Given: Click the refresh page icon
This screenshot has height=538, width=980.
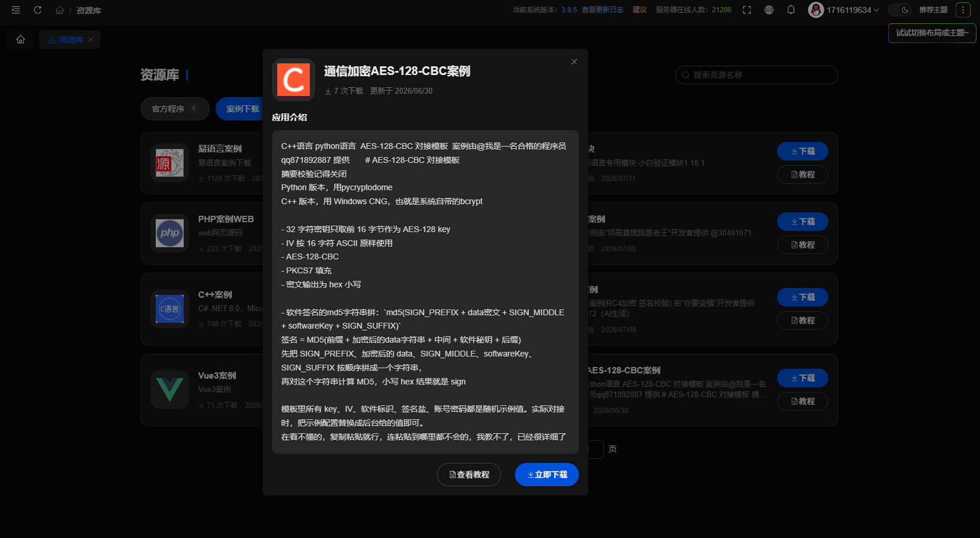Looking at the screenshot, I should pos(38,10).
